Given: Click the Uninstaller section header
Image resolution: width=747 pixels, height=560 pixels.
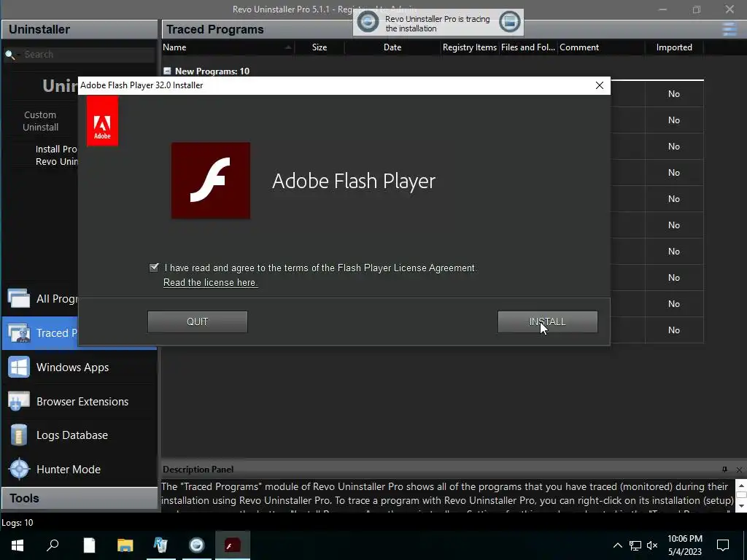Looking at the screenshot, I should pyautogui.click(x=80, y=29).
